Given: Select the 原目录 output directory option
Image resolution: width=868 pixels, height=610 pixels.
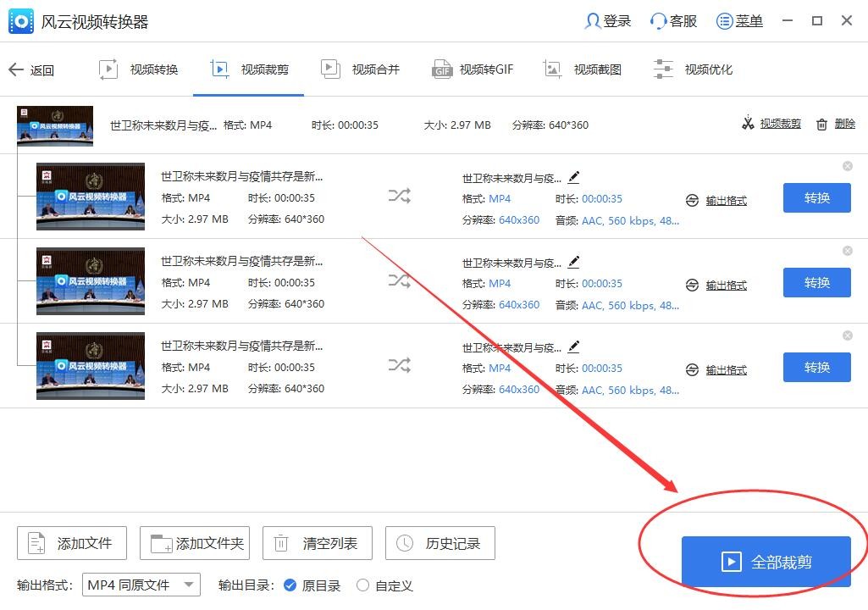Looking at the screenshot, I should click(312, 585).
